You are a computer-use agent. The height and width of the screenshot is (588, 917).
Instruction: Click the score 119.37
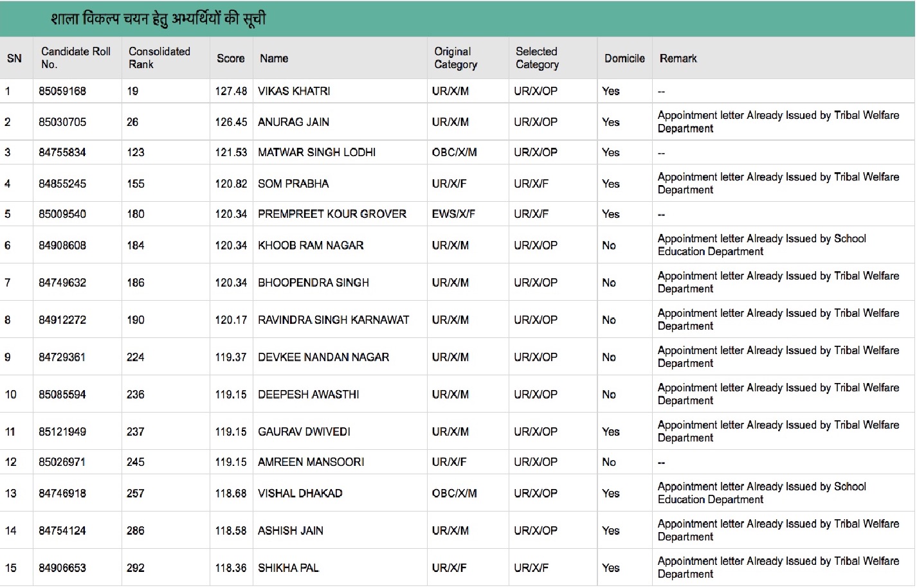(231, 357)
